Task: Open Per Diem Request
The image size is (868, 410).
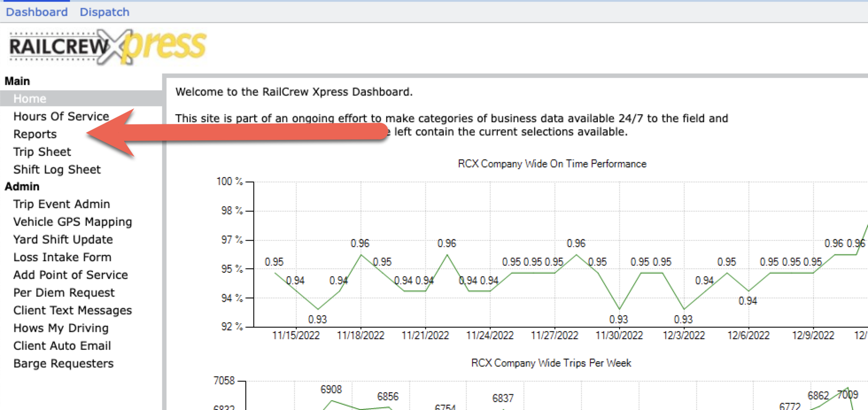Action: coord(64,293)
